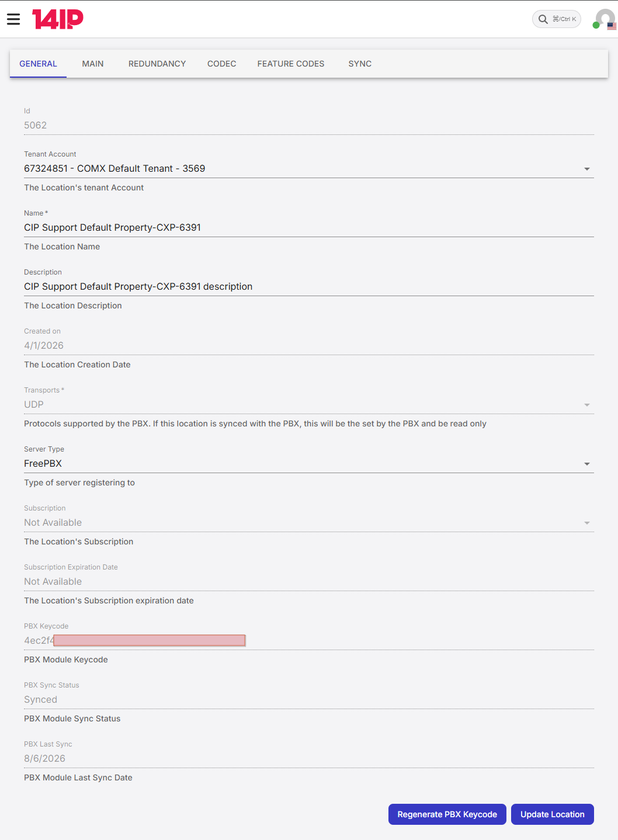Open the Transports dropdown arrow

pyautogui.click(x=587, y=405)
